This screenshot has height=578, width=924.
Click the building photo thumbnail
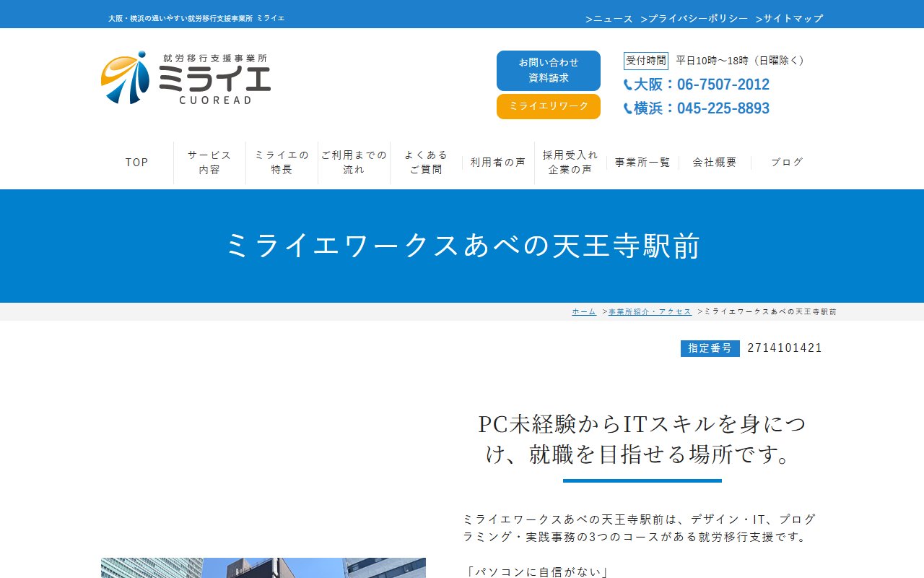point(263,568)
